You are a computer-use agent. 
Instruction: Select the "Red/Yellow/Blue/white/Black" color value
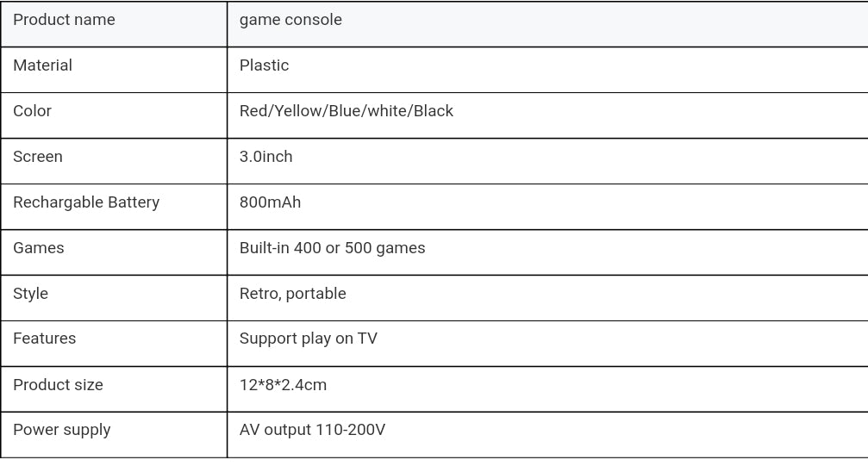(x=346, y=111)
